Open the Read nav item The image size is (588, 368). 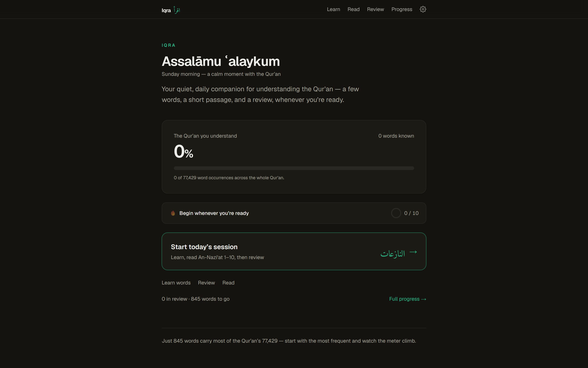point(353,9)
